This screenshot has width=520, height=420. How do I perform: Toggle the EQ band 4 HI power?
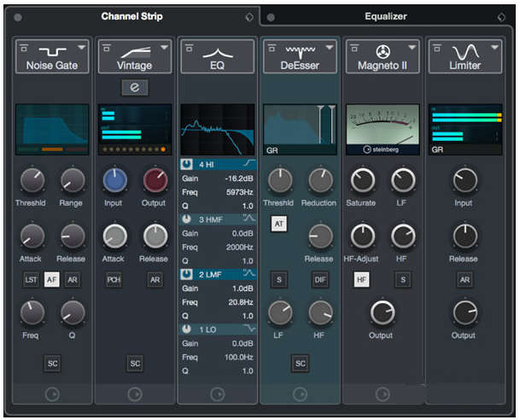click(187, 164)
